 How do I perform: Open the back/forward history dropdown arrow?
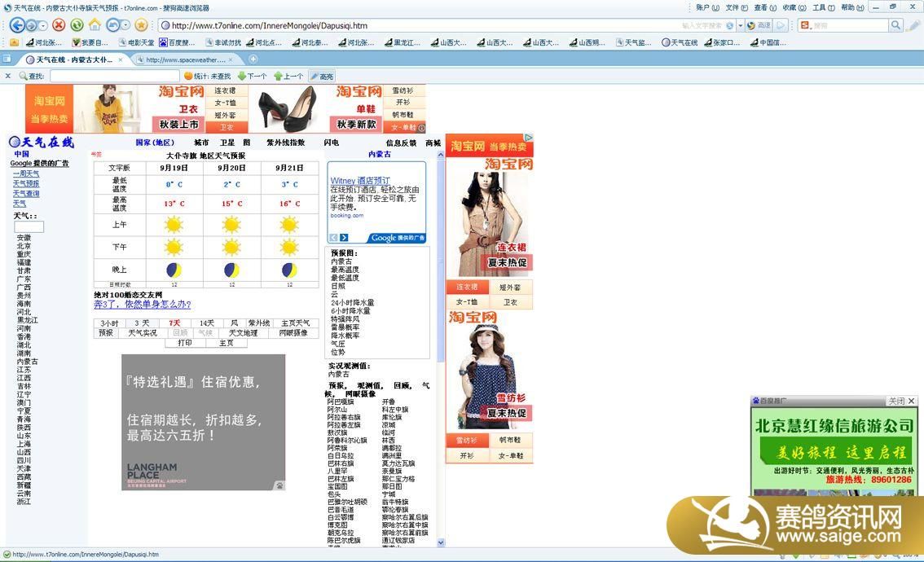pos(42,25)
